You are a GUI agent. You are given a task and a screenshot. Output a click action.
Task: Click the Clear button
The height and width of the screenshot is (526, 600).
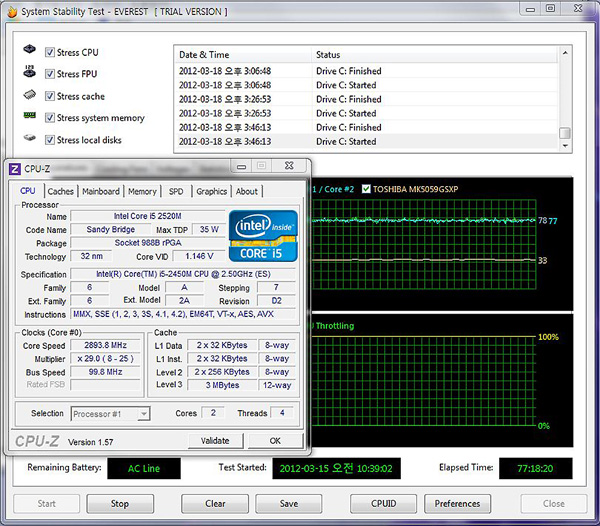point(215,504)
